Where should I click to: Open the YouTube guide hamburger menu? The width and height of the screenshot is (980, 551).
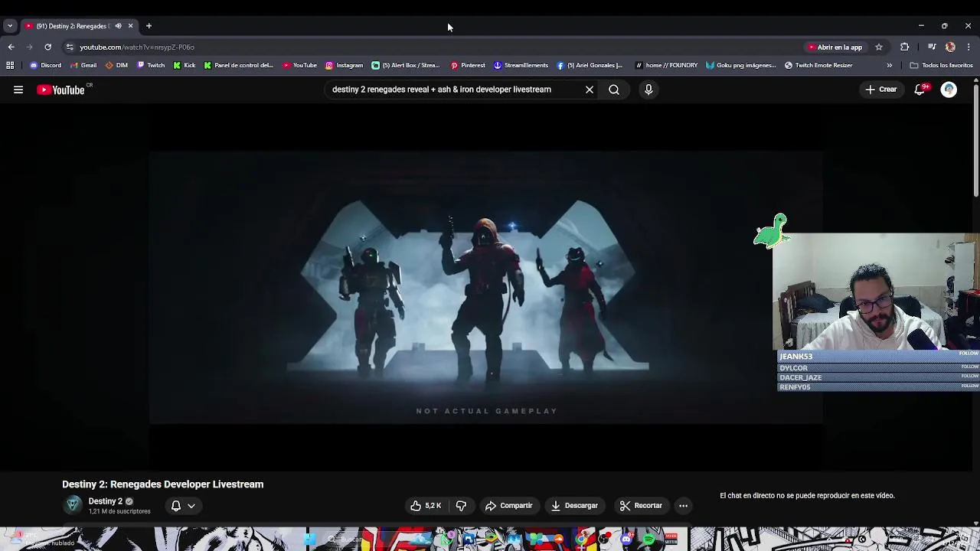click(x=18, y=90)
